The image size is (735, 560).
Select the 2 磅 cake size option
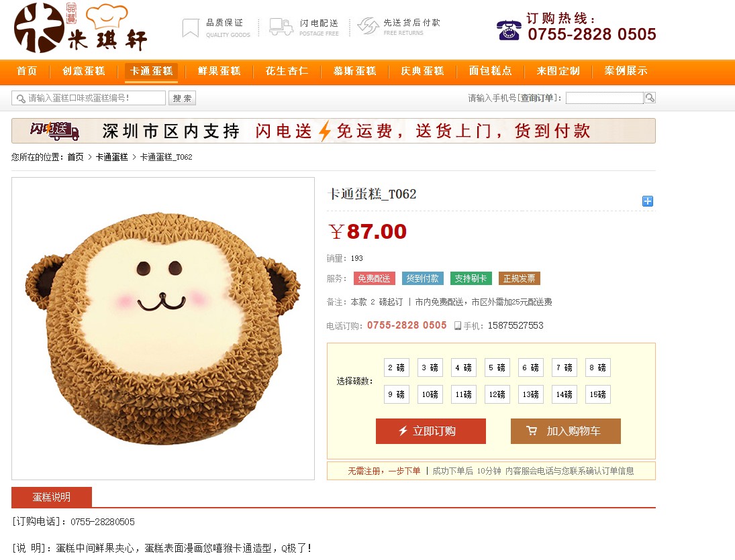[x=397, y=368]
